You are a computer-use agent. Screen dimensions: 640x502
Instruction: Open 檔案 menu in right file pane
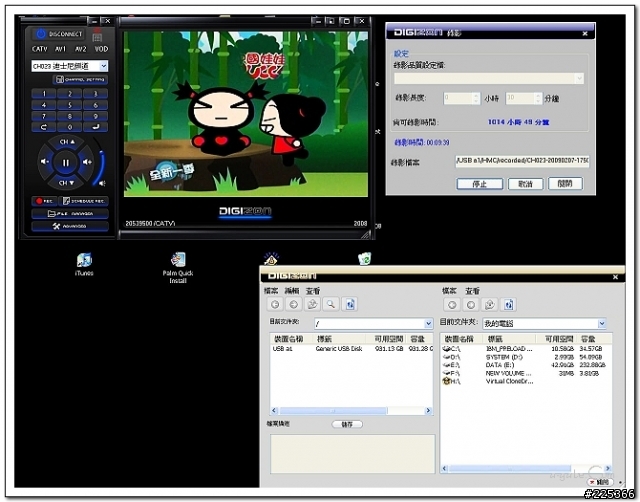coord(449,291)
